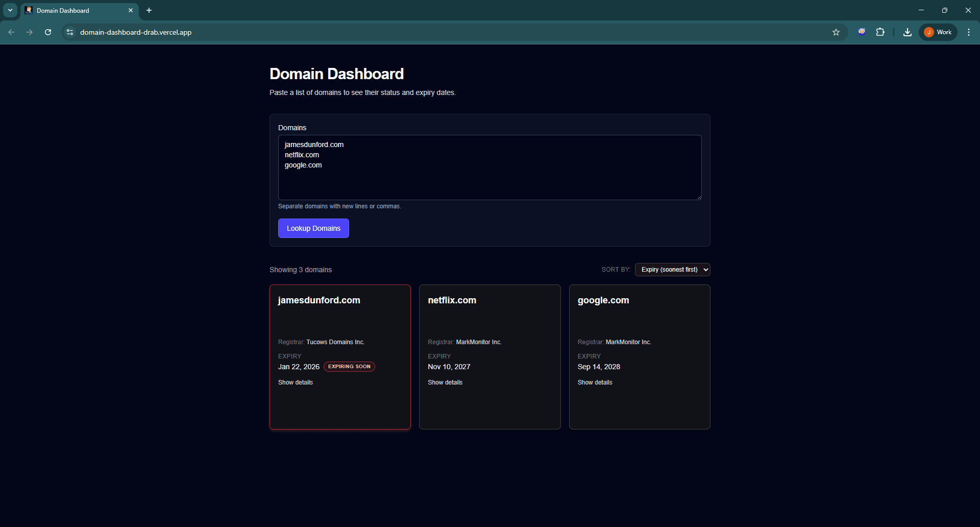Screen dimensions: 980x527
Task: Open a new tab with the plus button
Action: click(149, 10)
